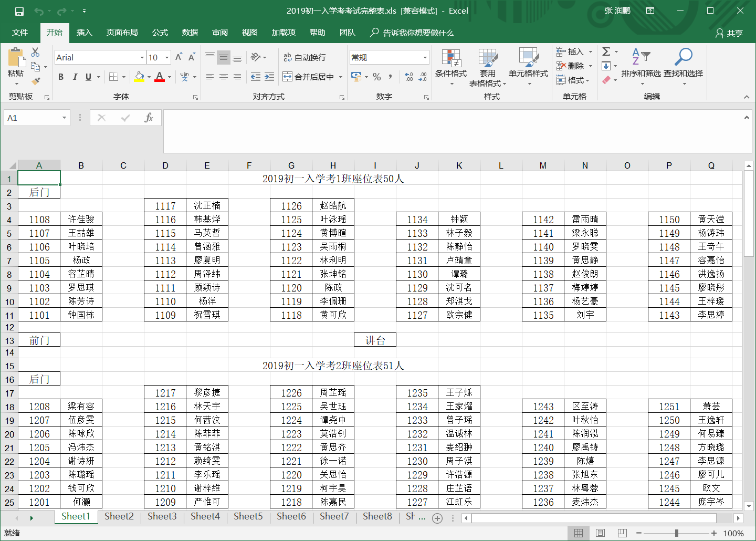Click the borders icon
This screenshot has height=541, width=756.
point(113,77)
